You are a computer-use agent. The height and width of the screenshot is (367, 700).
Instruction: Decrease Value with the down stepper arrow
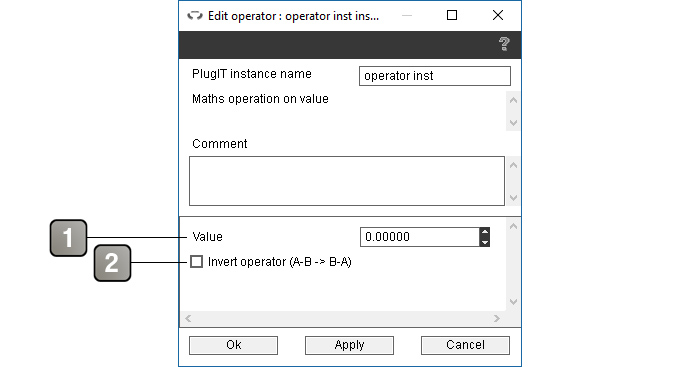484,242
